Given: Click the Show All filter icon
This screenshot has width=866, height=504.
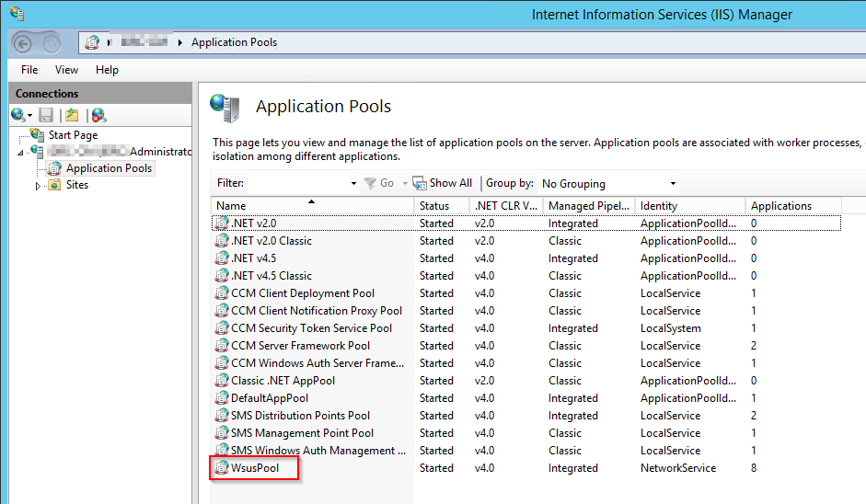Looking at the screenshot, I should [x=420, y=183].
